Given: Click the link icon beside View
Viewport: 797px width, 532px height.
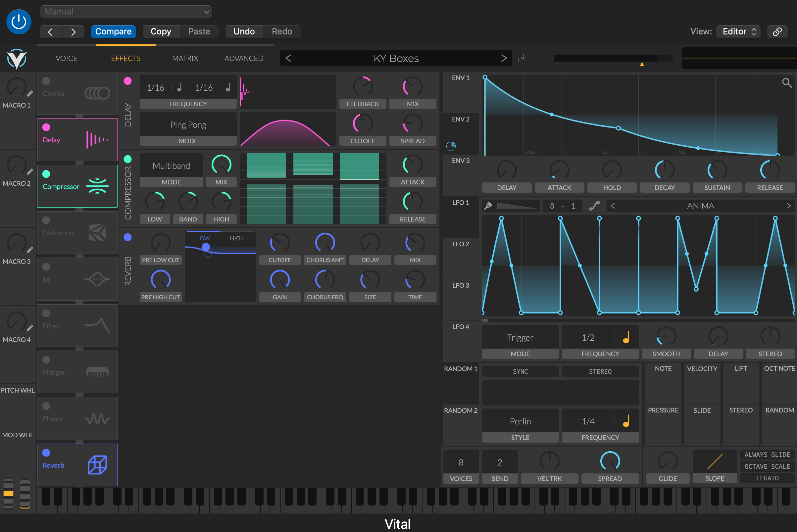Looking at the screenshot, I should pos(777,31).
